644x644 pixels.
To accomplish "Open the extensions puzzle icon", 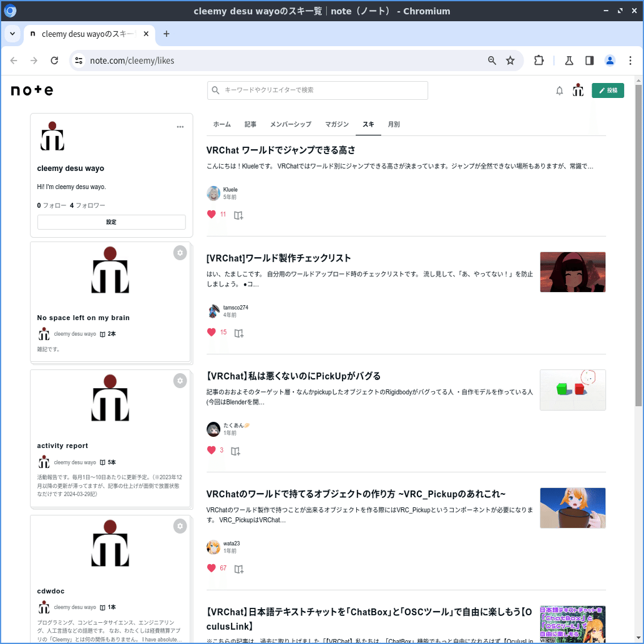I will [x=539, y=61].
